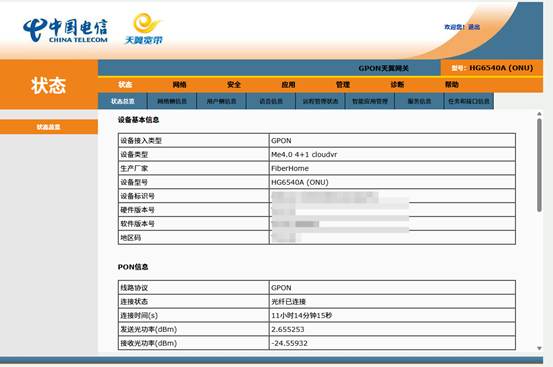Click the 接收光功率(dBm) label cell
This screenshot has height=367, width=553.
coord(194,343)
